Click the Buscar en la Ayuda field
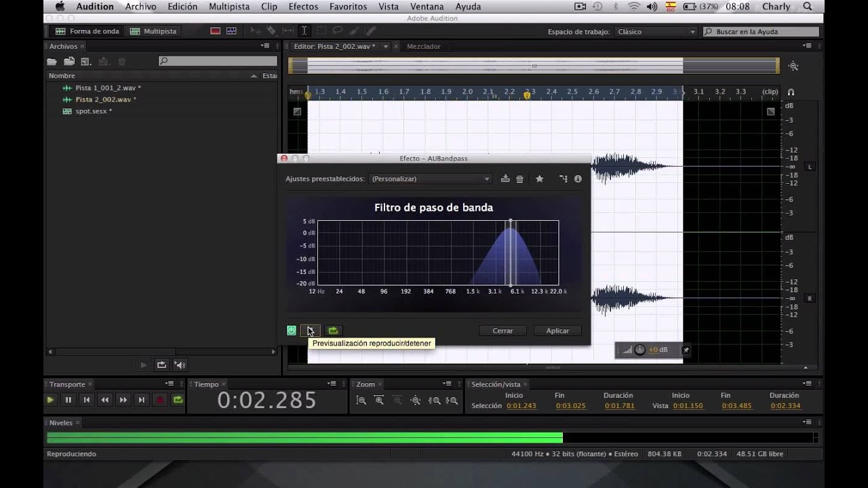This screenshot has height=488, width=868. point(760,32)
